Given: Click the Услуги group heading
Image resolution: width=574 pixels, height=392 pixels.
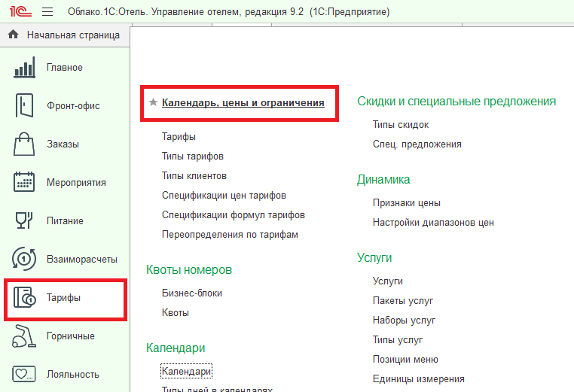Looking at the screenshot, I should 374,258.
